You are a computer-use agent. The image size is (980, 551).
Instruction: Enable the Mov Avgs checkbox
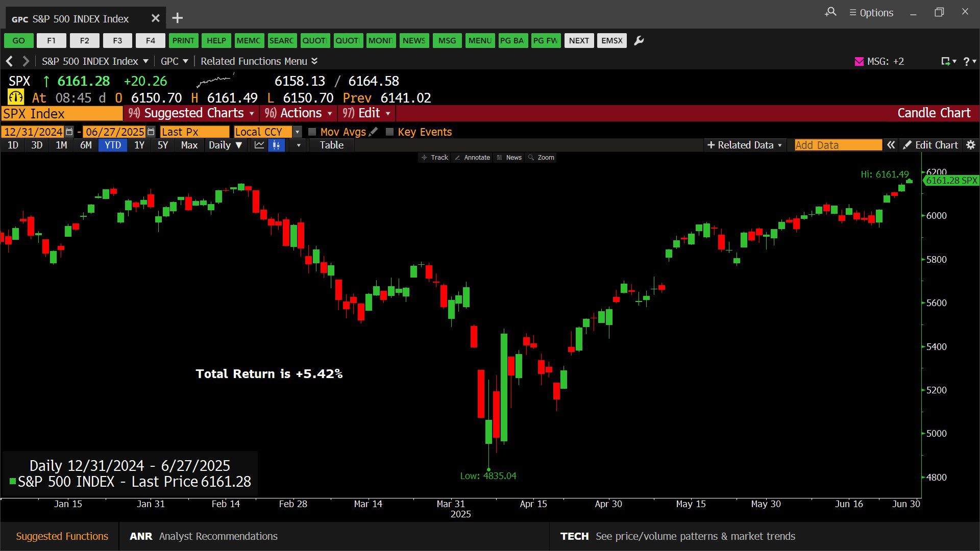[x=312, y=132]
